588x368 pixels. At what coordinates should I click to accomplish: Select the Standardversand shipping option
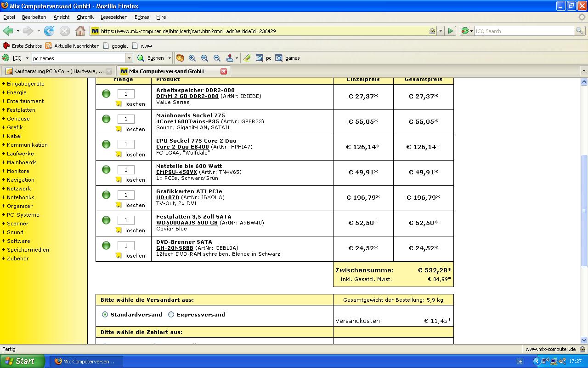tap(105, 315)
